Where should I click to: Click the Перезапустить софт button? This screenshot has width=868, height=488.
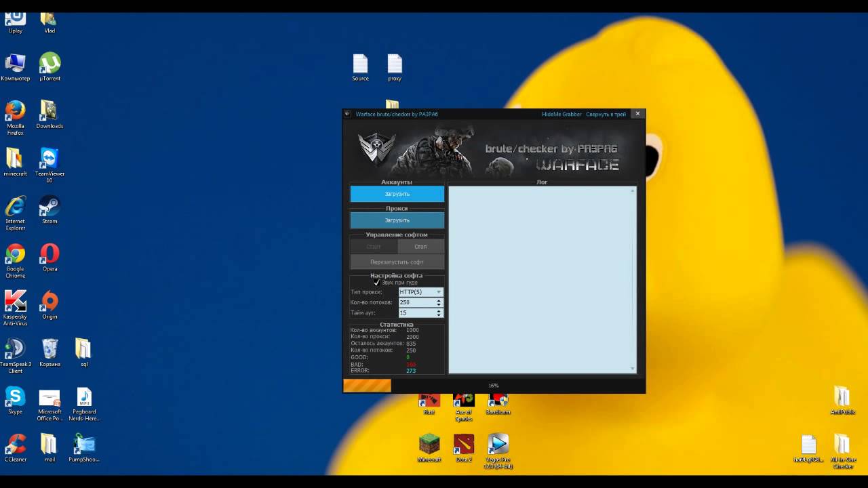397,262
